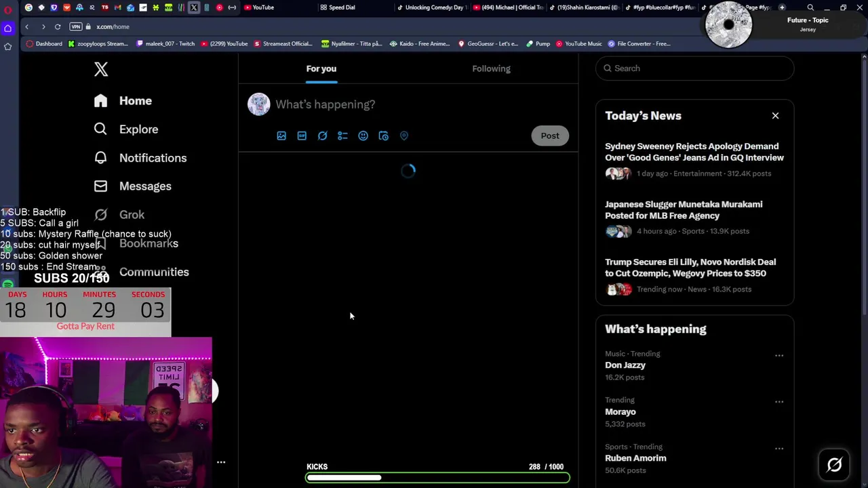Open the emoji picker in composer

click(363, 136)
